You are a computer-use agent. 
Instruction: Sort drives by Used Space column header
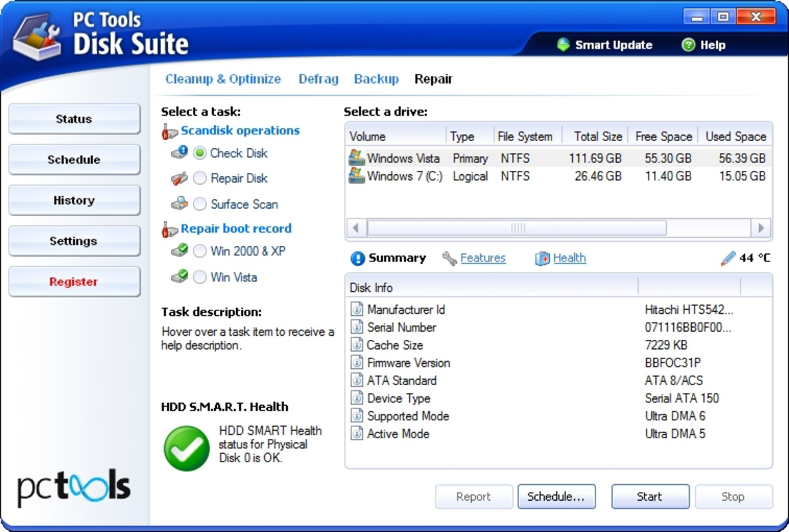click(735, 136)
